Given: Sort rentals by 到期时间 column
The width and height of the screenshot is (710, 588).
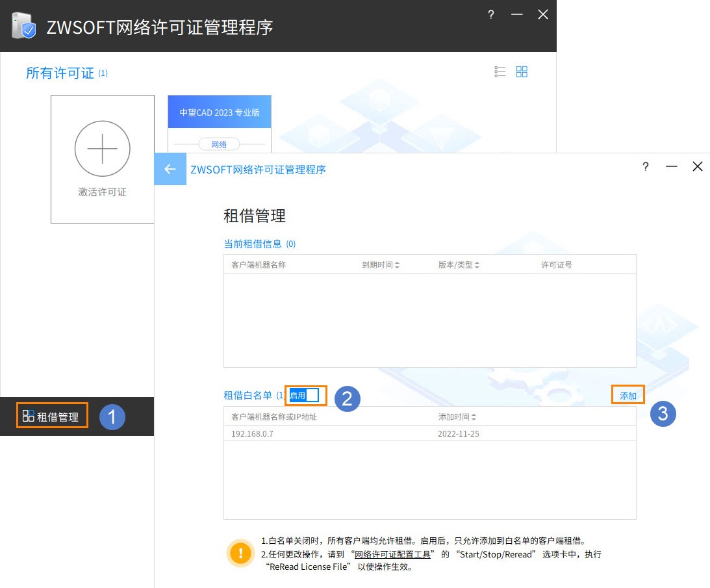Looking at the screenshot, I should pos(381,264).
